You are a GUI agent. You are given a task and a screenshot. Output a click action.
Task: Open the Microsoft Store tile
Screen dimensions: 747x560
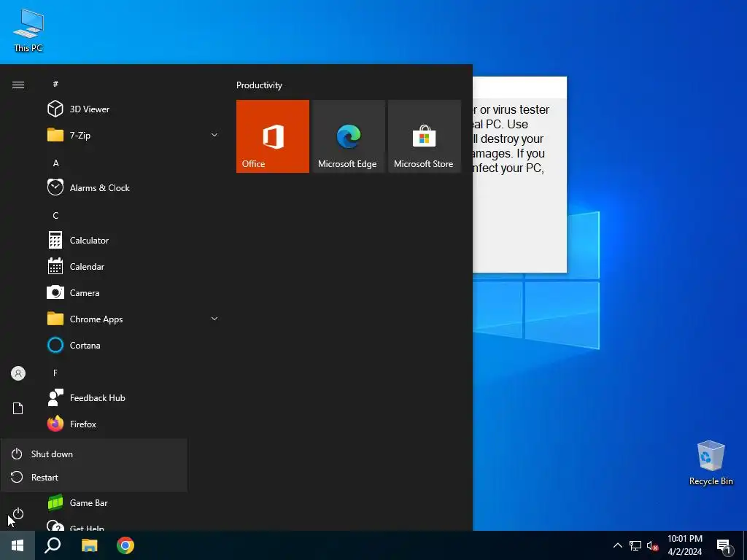424,136
